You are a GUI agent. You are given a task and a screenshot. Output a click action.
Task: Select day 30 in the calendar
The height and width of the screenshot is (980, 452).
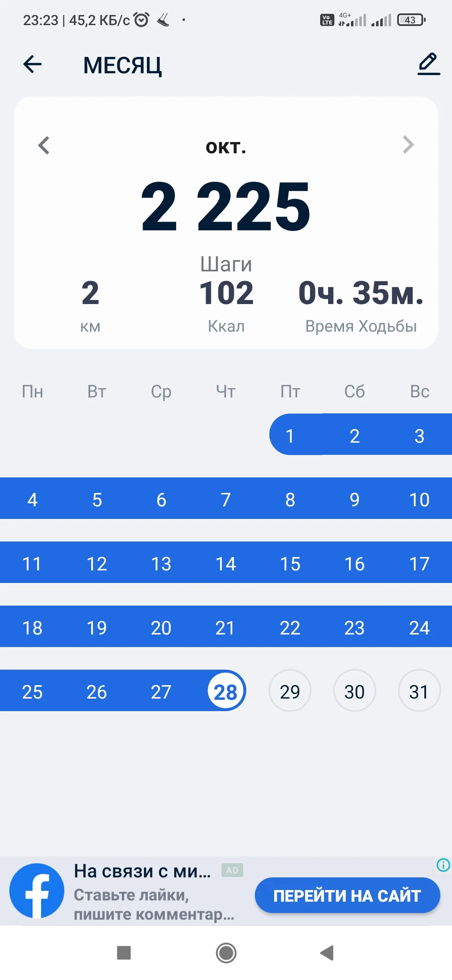pos(354,691)
